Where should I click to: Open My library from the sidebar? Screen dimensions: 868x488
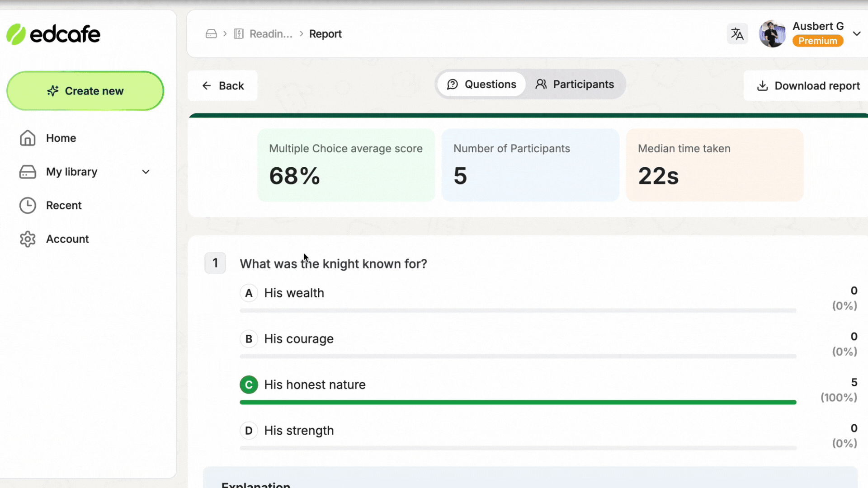pyautogui.click(x=72, y=172)
